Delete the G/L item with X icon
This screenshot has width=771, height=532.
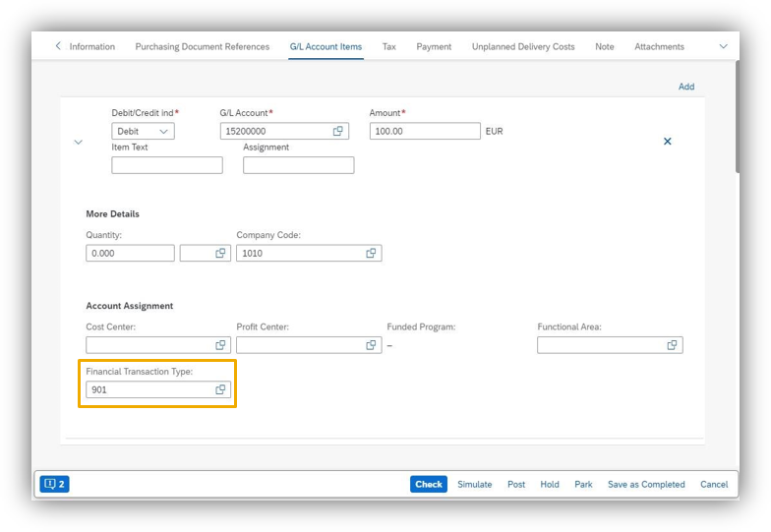click(x=667, y=142)
